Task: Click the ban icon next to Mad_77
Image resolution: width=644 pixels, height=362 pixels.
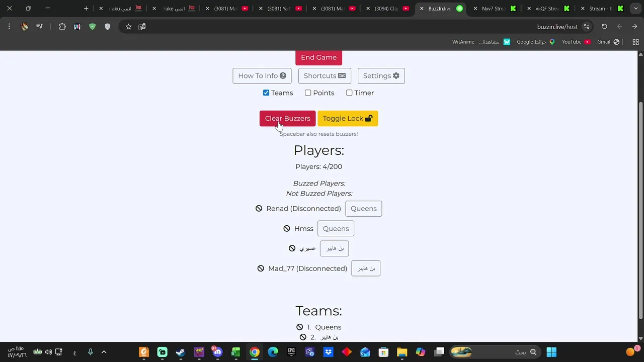Action: [261, 268]
